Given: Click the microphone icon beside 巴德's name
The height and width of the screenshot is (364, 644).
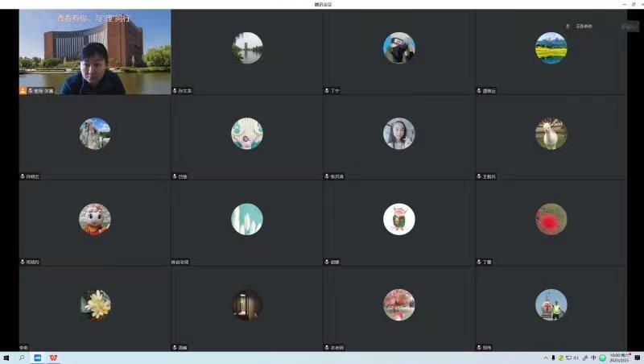Looking at the screenshot, I should tap(175, 176).
